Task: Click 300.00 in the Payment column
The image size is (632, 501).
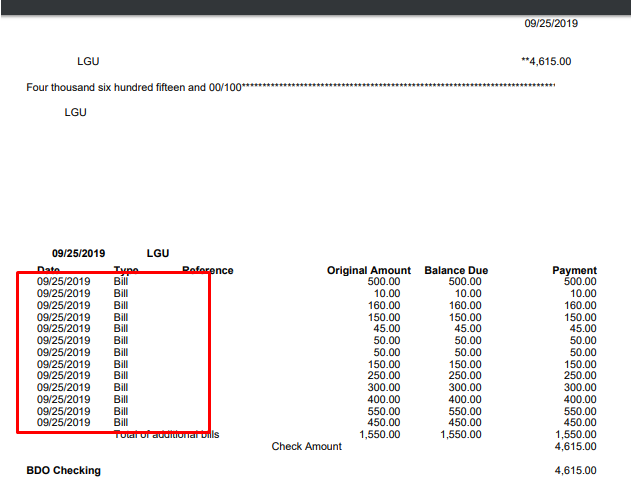Action: click(580, 387)
